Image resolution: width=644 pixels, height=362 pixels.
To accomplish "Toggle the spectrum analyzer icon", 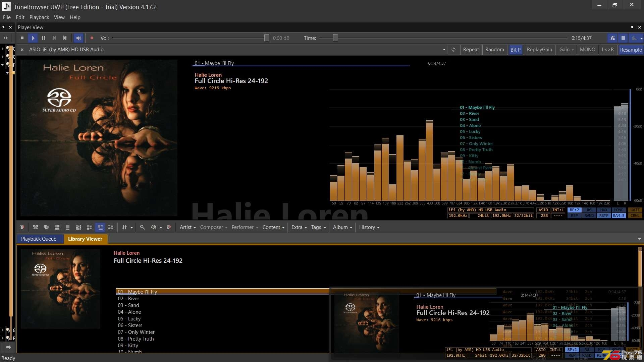I will click(634, 38).
